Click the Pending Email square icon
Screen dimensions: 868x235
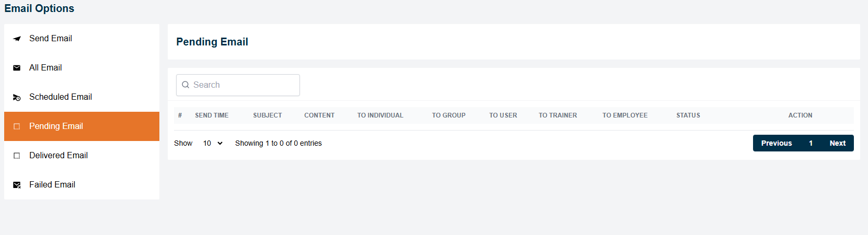(x=17, y=126)
